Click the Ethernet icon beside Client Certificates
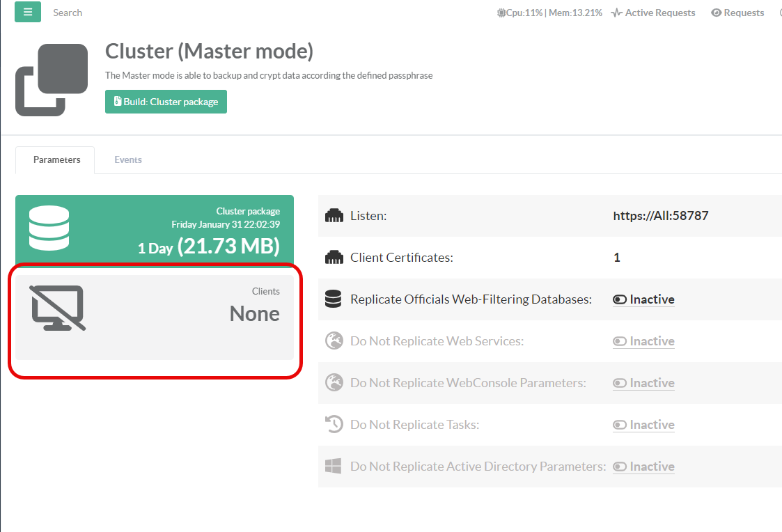This screenshot has width=782, height=532. pyautogui.click(x=334, y=258)
